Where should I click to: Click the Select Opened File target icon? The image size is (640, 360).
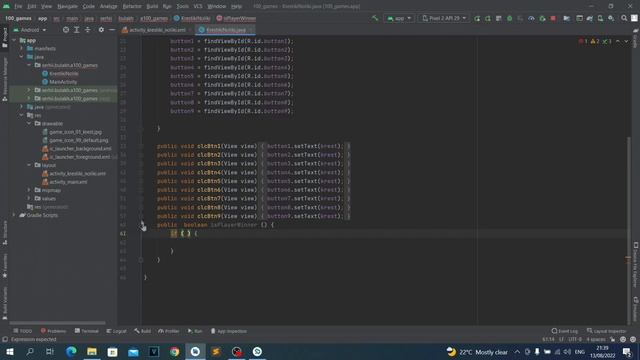pos(66,30)
